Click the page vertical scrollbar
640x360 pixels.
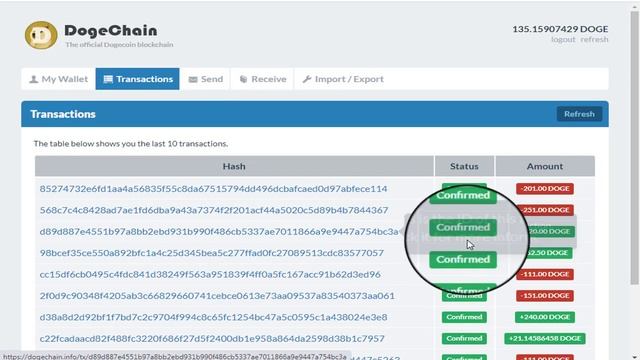634,147
